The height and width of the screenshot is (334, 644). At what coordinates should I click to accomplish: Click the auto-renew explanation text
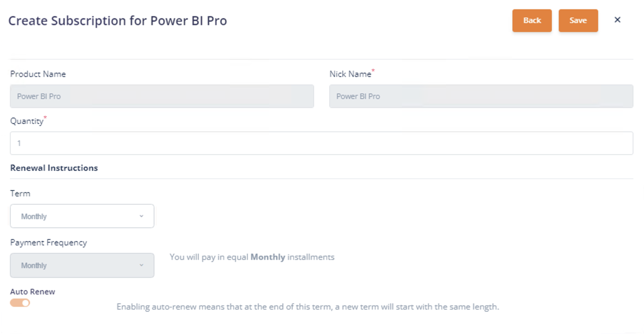307,307
